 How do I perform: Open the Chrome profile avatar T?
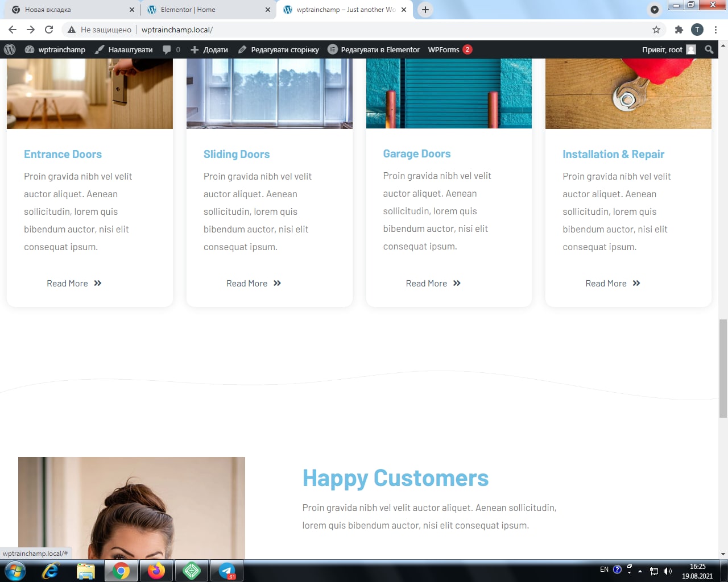697,30
